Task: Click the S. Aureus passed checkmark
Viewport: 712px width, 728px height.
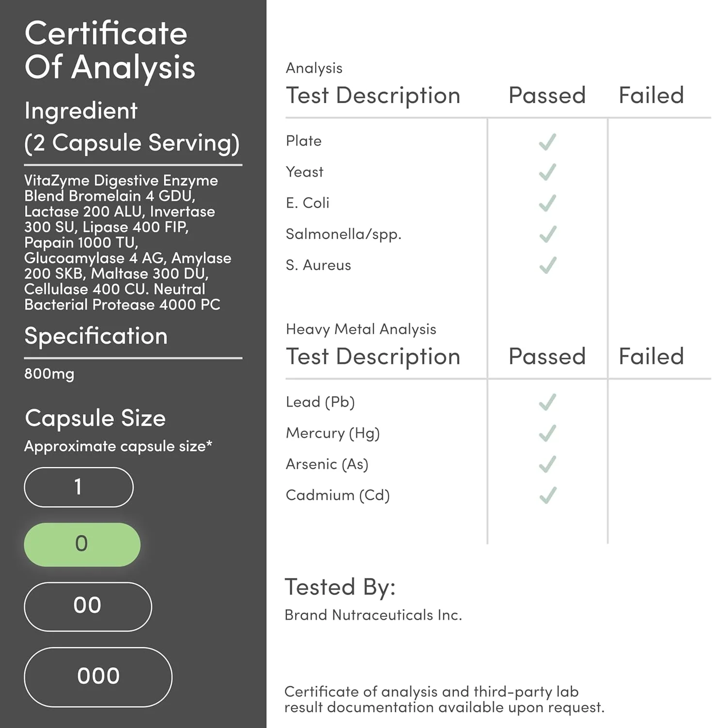Action: pos(547,265)
